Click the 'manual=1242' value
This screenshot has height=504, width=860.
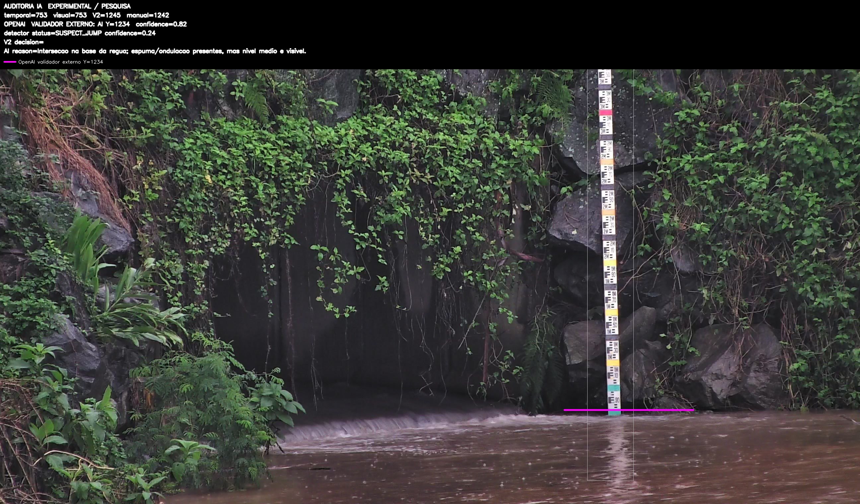click(148, 15)
